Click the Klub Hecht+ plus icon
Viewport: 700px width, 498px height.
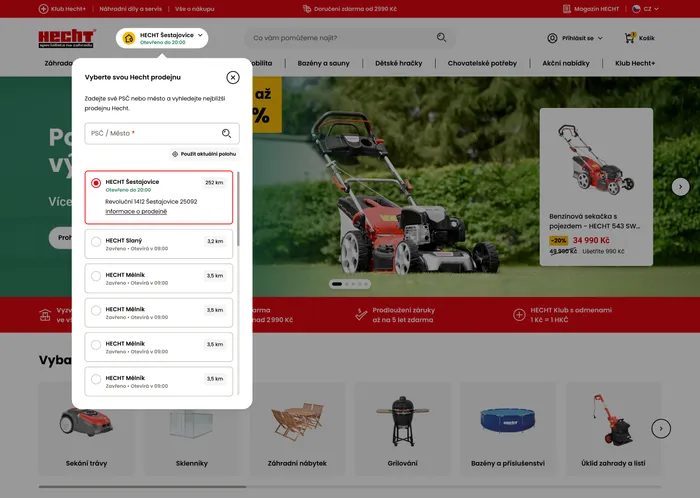coord(43,9)
